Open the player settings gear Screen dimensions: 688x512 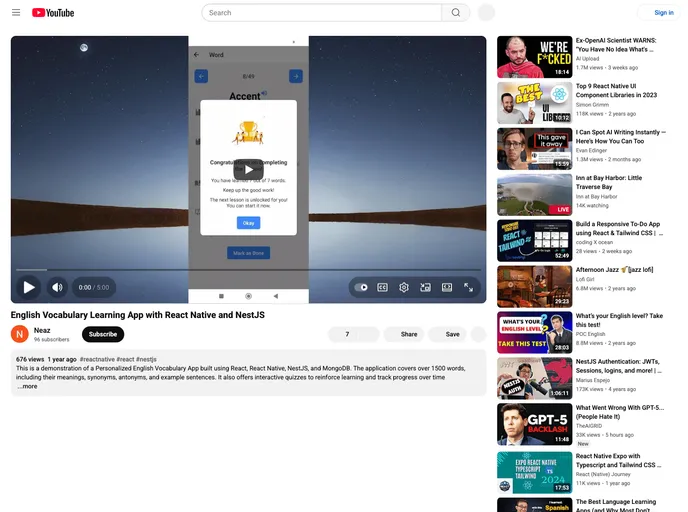pos(404,287)
